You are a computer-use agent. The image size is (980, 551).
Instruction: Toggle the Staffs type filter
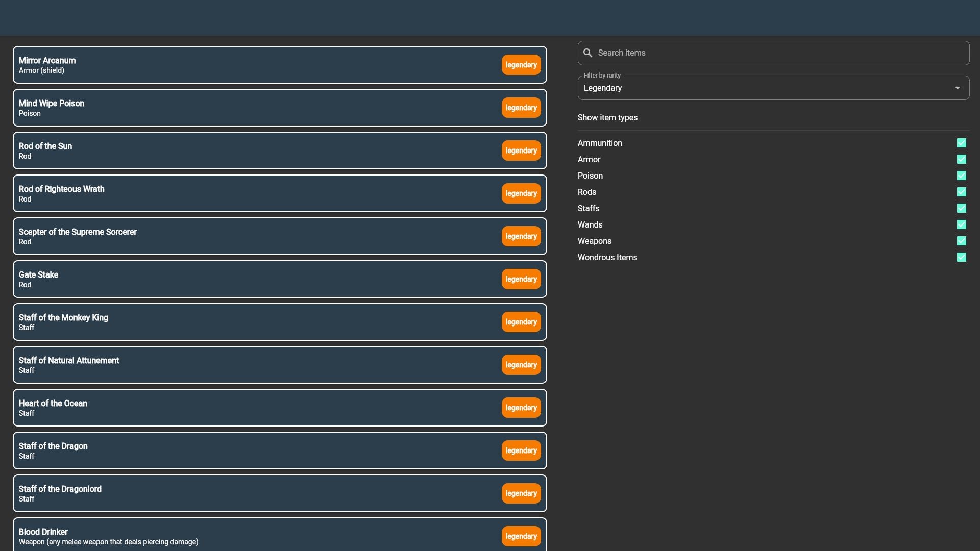[961, 209]
